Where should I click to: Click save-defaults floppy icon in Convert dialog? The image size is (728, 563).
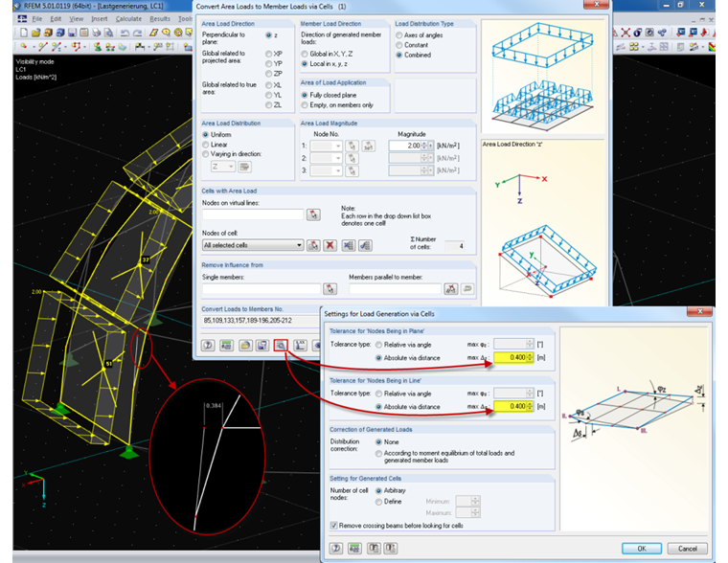(262, 345)
